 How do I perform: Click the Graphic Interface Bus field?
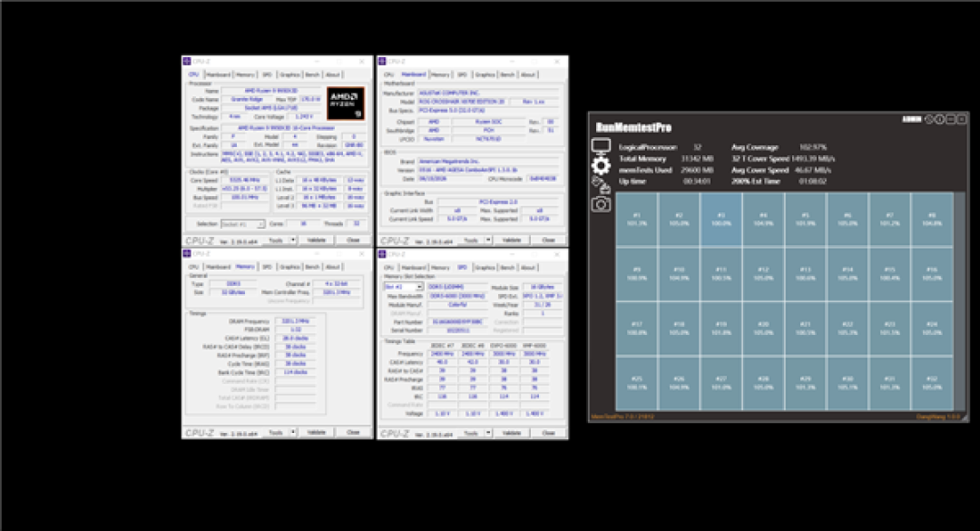click(x=497, y=202)
